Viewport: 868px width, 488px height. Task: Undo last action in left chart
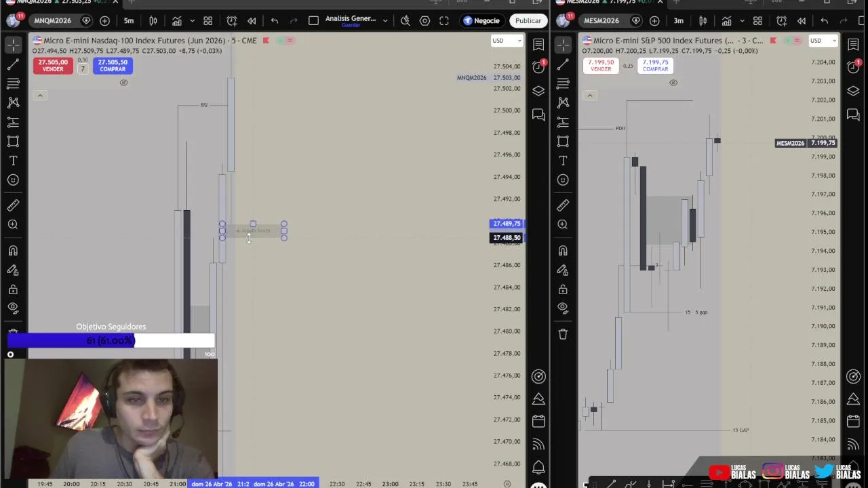[275, 21]
